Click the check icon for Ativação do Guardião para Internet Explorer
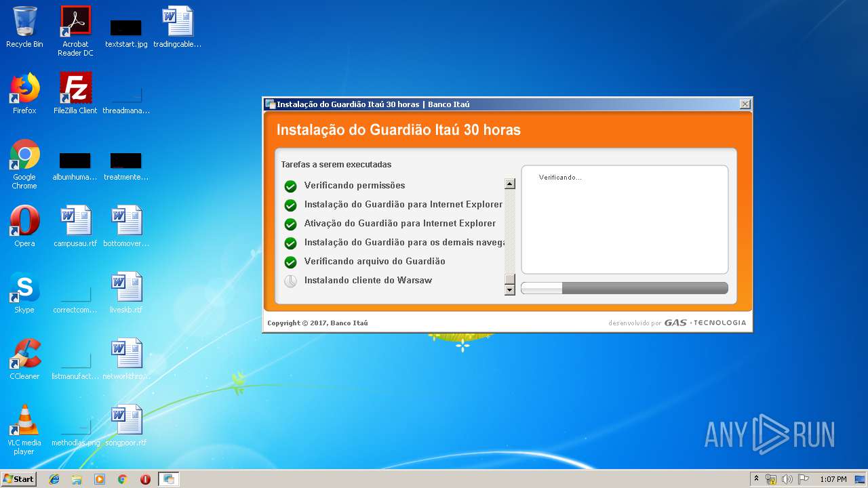 point(290,224)
